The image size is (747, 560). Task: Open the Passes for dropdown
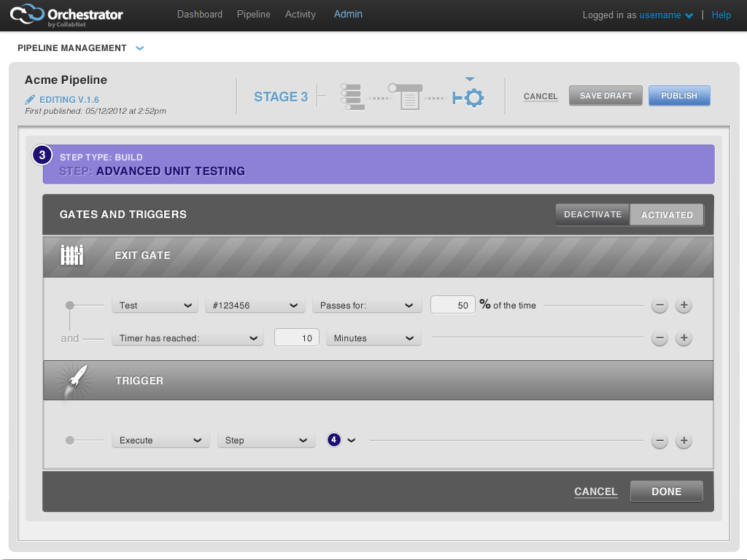[367, 306]
